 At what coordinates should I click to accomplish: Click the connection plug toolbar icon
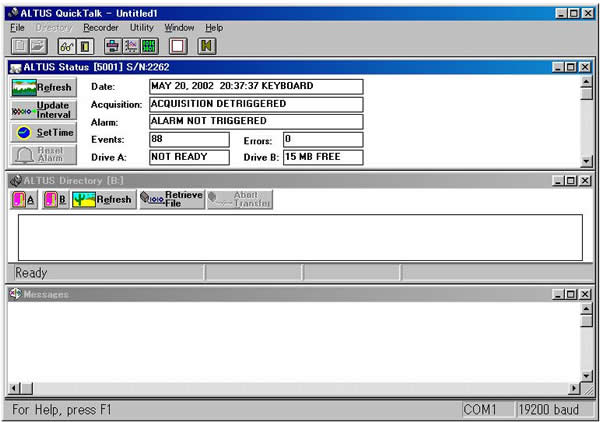(113, 46)
